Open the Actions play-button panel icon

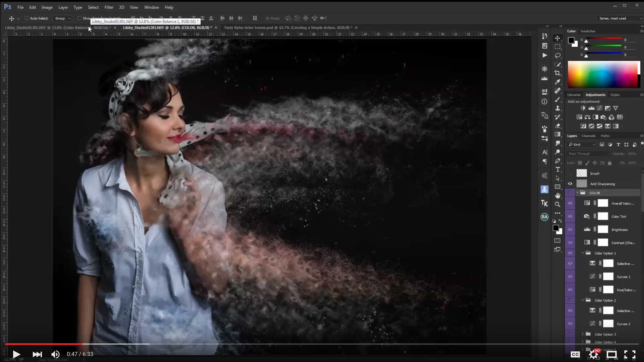click(545, 55)
